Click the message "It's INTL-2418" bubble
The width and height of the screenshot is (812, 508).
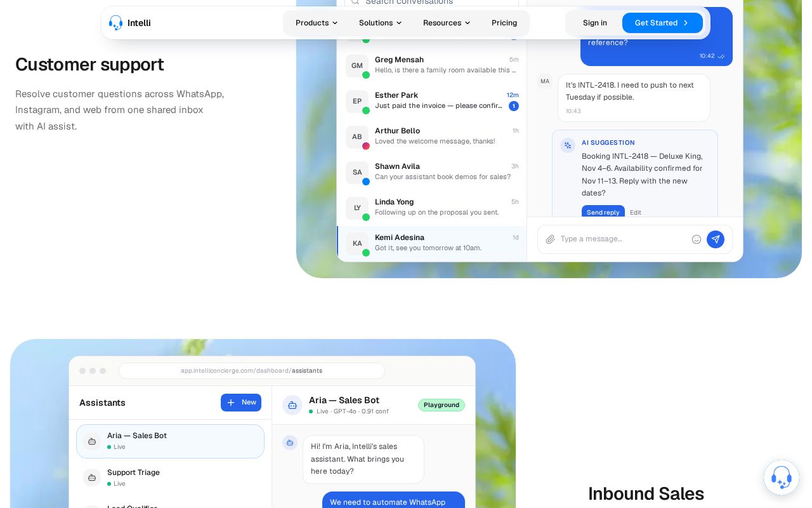click(634, 98)
